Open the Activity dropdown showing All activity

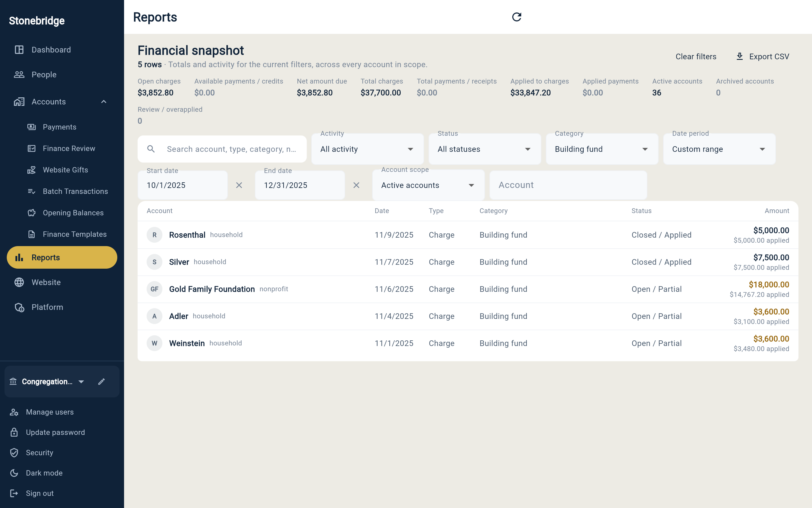(367, 149)
